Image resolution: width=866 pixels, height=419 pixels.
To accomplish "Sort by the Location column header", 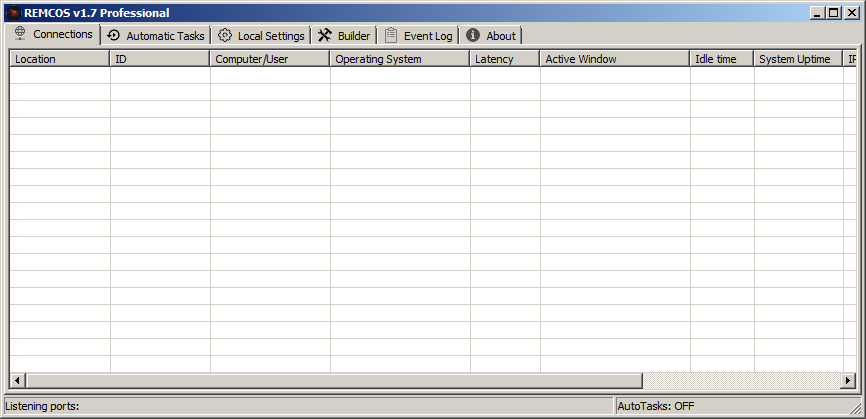I will [59, 59].
